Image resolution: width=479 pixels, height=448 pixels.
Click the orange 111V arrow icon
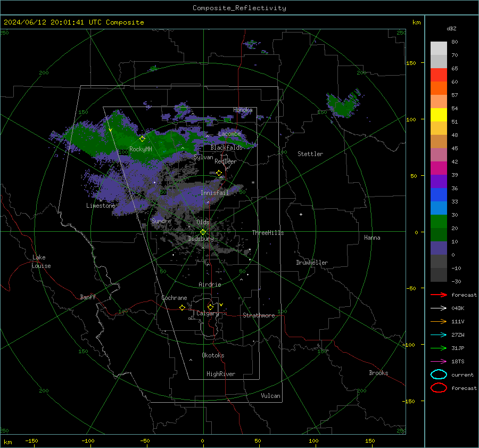coord(439,321)
